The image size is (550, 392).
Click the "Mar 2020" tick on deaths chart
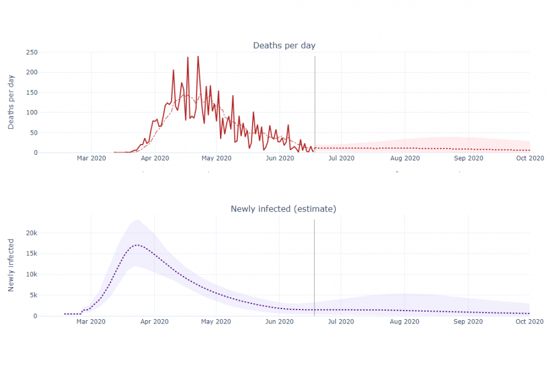pyautogui.click(x=91, y=158)
